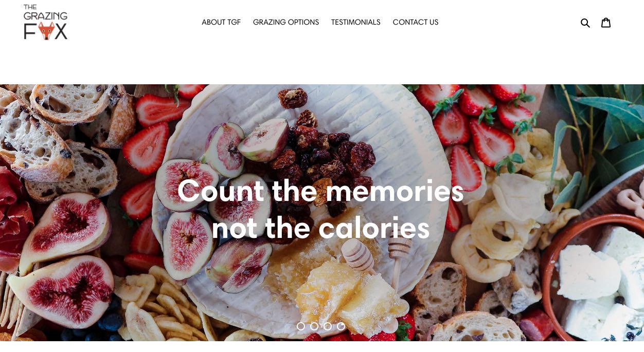Click The Grazing Fox logo
The height and width of the screenshot is (352, 644).
(x=45, y=22)
